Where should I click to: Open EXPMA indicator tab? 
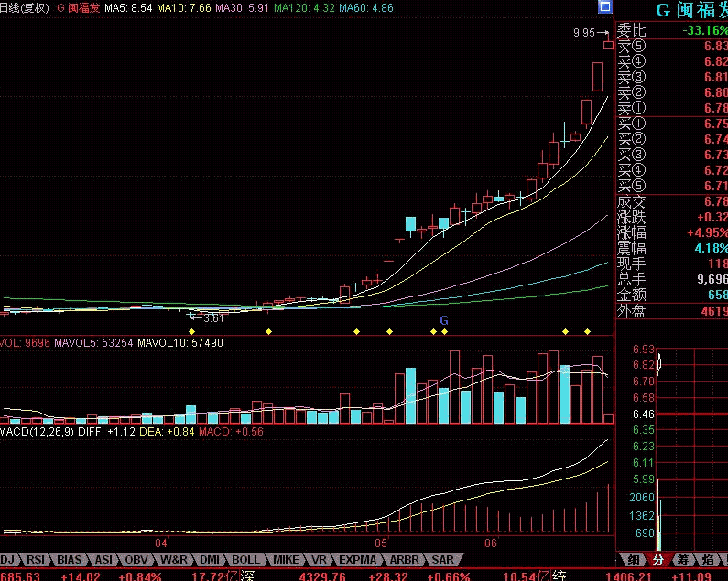pyautogui.click(x=357, y=559)
